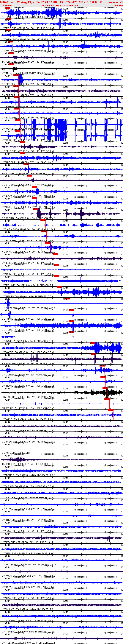Viewport: 123px width, 644px height.
Task: Select the TA.G05D.BHZ station label
Action: coord(28,62)
